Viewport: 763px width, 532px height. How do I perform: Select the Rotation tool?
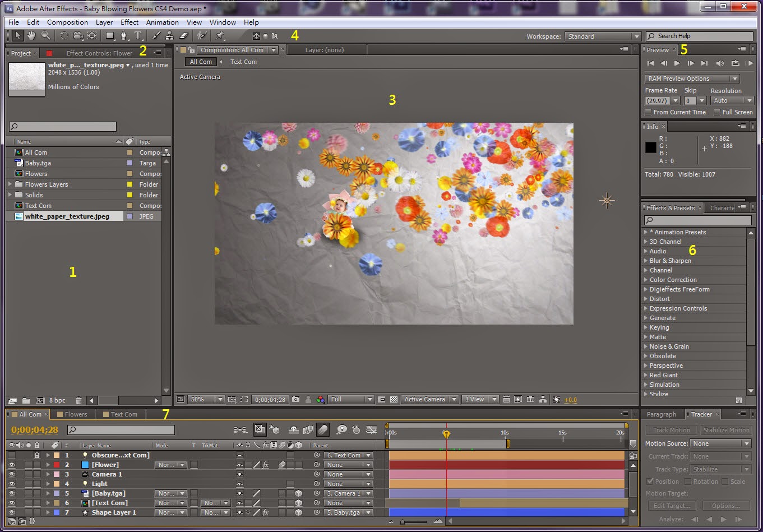click(64, 35)
